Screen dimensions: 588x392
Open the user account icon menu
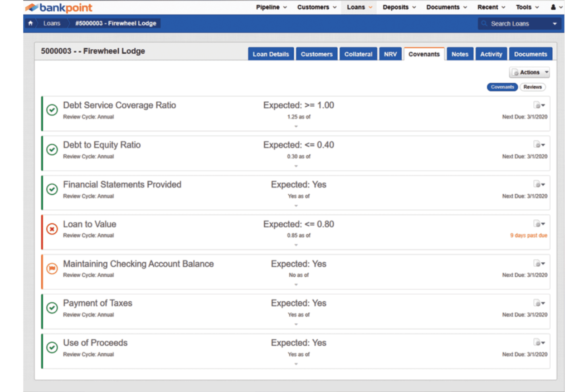click(557, 7)
